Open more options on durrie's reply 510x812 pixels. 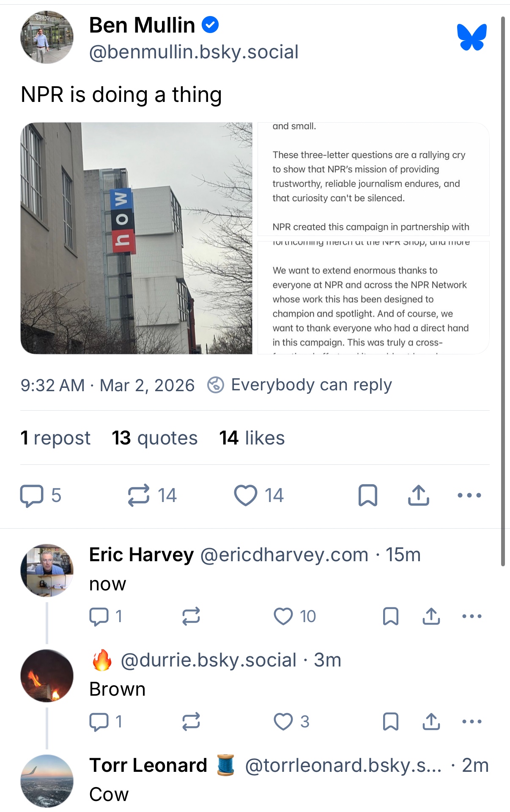(472, 721)
